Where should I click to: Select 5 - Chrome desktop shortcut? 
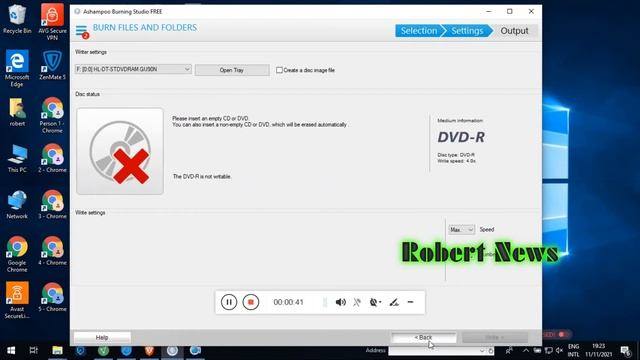coord(52,297)
